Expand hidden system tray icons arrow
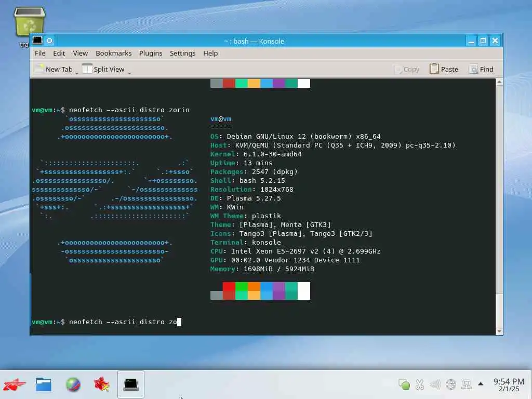532x399 pixels. pos(481,384)
